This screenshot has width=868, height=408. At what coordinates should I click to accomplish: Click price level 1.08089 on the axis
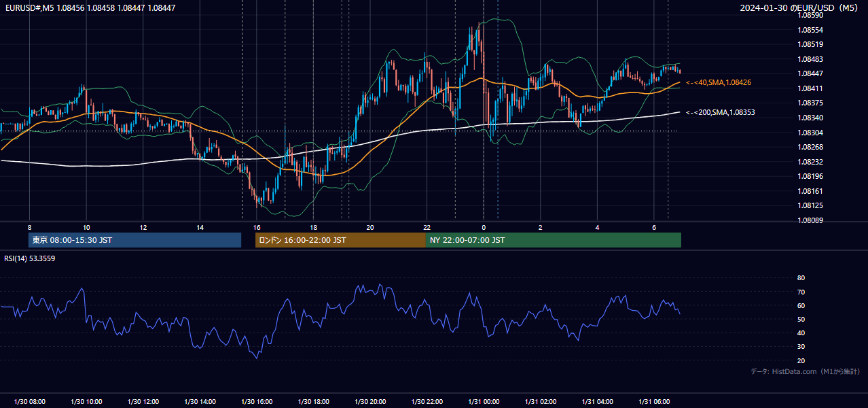[x=810, y=220]
